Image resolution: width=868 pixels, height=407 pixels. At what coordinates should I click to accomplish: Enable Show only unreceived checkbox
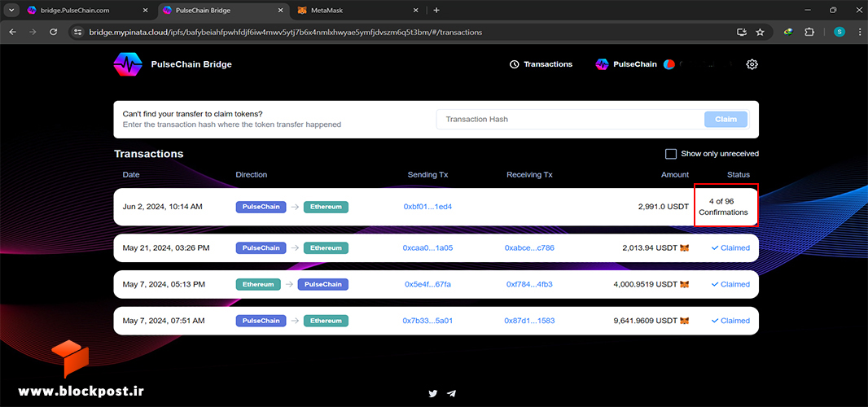pos(670,154)
